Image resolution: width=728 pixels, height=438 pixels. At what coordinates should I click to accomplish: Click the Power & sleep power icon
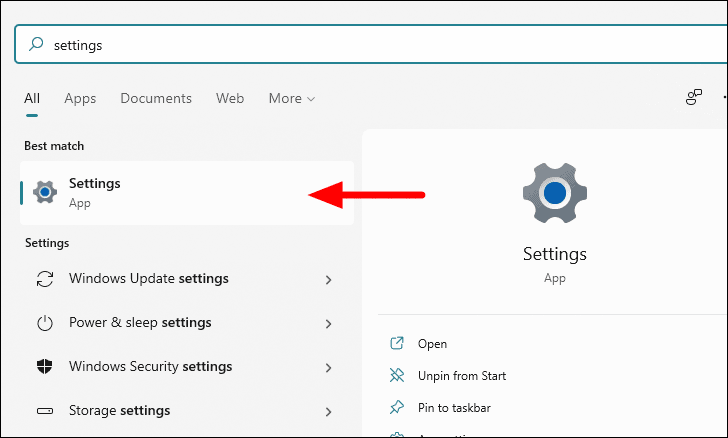point(45,323)
